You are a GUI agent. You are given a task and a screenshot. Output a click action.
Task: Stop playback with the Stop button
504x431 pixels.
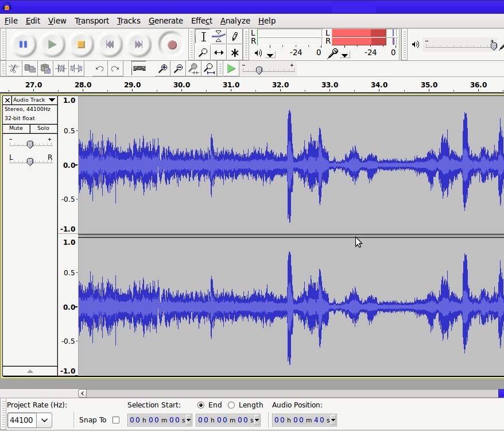coord(81,44)
